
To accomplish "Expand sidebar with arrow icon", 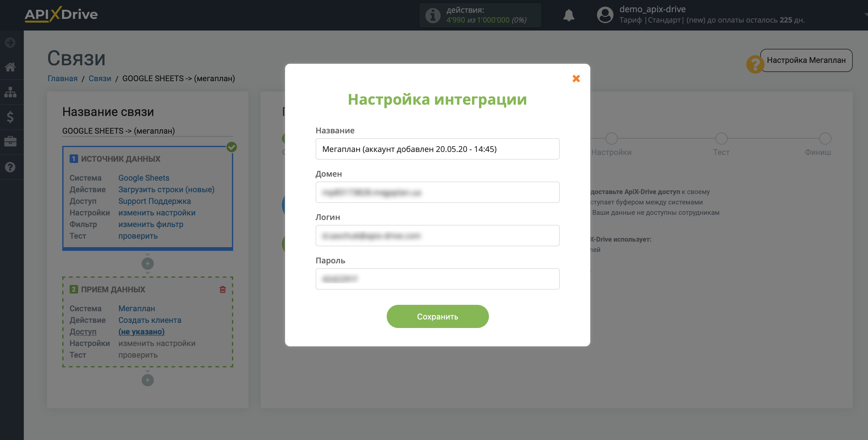I will pyautogui.click(x=10, y=42).
